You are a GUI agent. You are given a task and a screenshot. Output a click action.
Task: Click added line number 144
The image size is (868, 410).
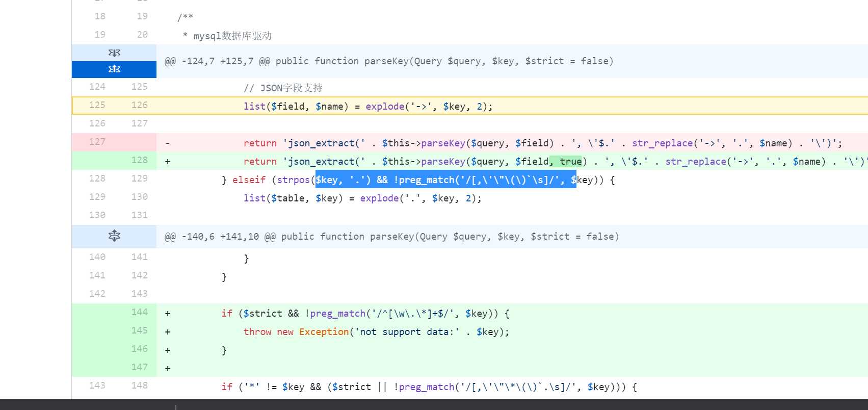(x=139, y=312)
